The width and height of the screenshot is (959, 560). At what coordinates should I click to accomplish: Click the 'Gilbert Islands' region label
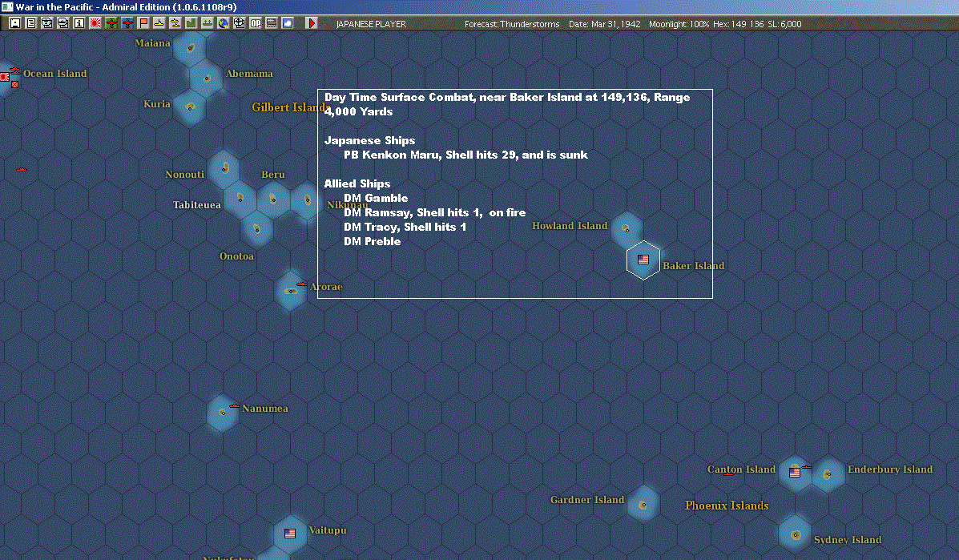(291, 107)
